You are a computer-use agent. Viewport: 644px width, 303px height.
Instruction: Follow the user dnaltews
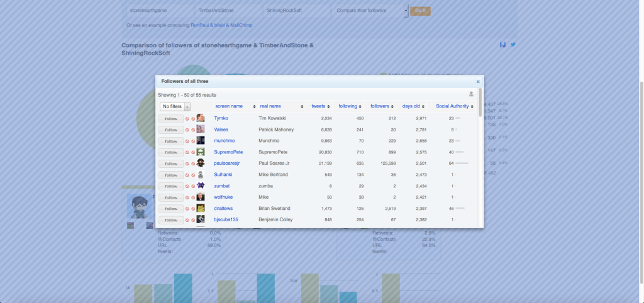[x=171, y=209]
